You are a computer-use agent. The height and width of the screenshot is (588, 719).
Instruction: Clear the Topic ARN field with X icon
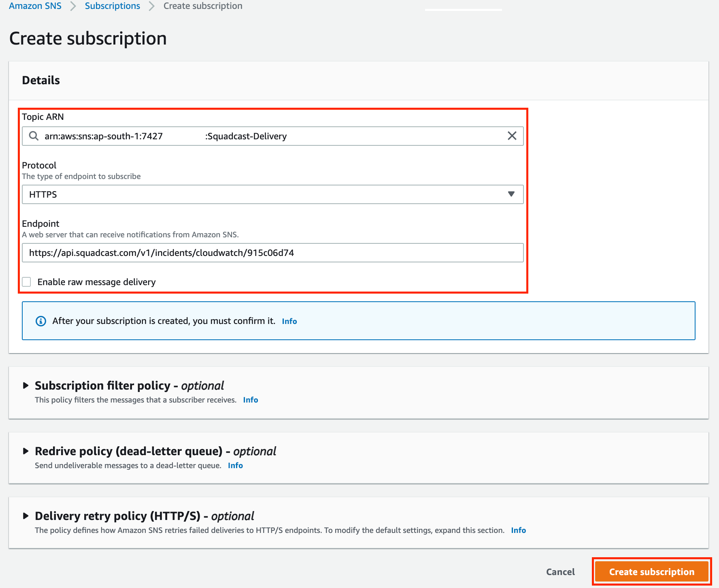512,136
